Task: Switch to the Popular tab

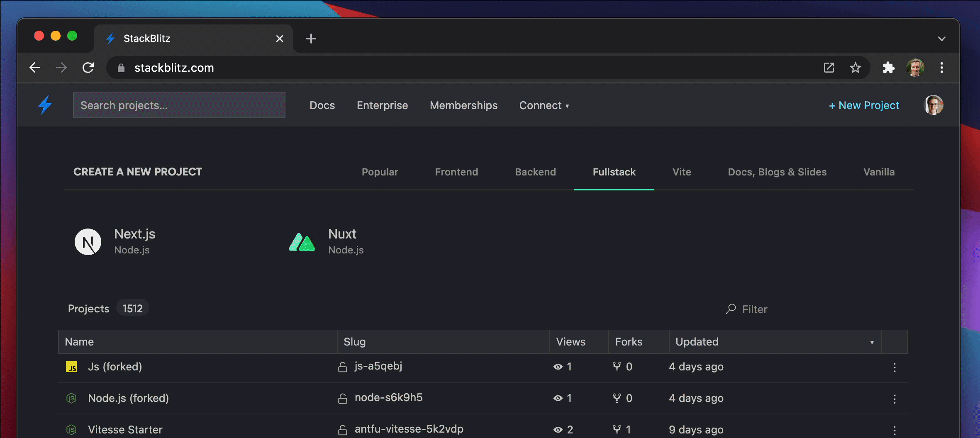Action: pyautogui.click(x=380, y=172)
